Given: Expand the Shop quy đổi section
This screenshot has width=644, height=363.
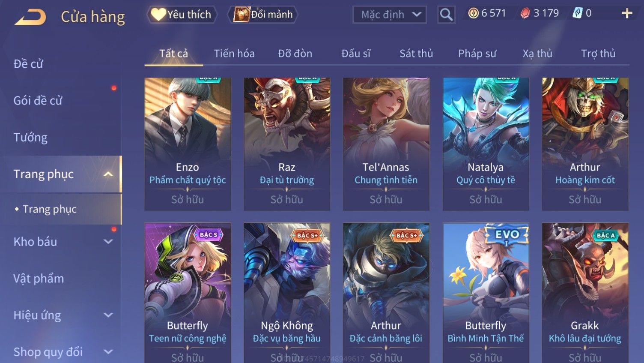Looking at the screenshot, I should click(x=108, y=352).
